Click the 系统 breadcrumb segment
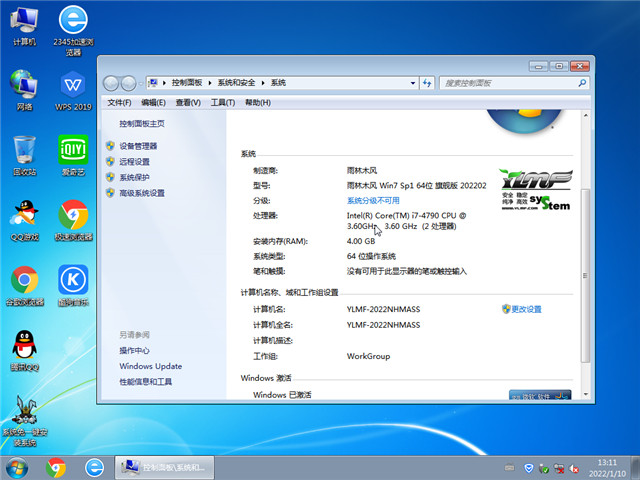 coord(278,83)
